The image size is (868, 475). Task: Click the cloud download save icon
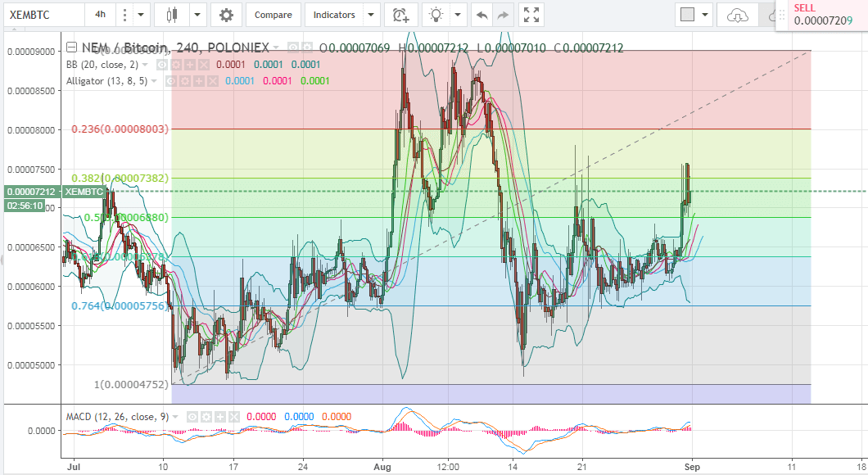737,16
